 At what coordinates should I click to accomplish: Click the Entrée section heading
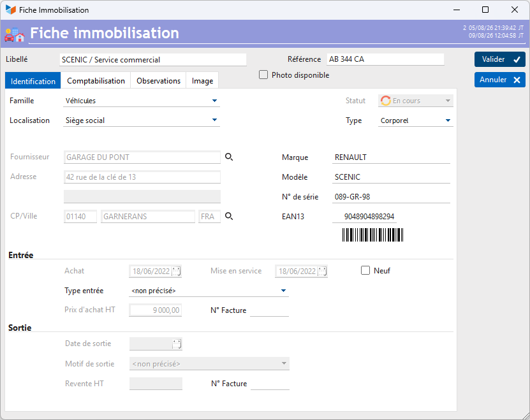point(21,255)
